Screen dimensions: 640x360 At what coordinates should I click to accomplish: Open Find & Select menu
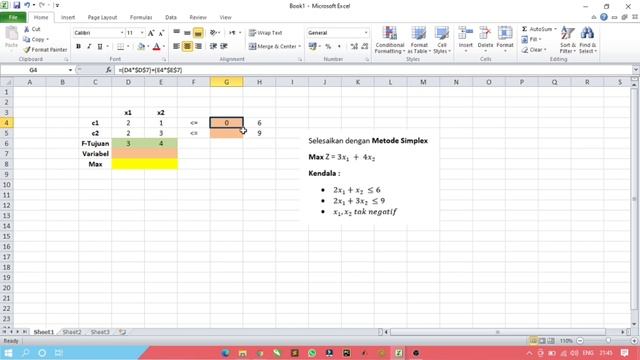click(587, 40)
